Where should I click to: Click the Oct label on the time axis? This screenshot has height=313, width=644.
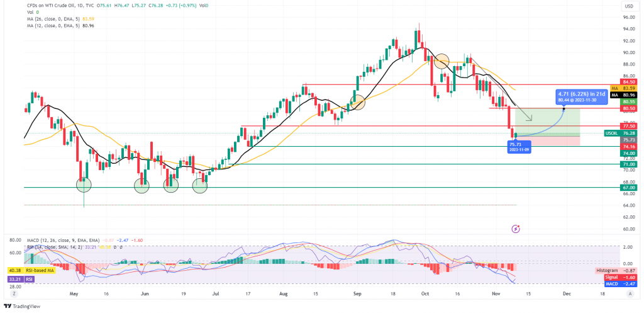tap(425, 294)
